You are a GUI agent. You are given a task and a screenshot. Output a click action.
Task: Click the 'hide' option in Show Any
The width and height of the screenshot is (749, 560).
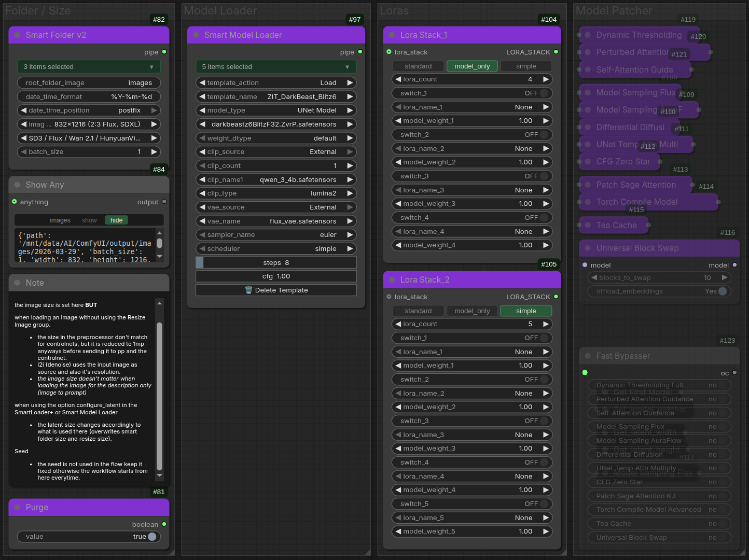pyautogui.click(x=117, y=220)
